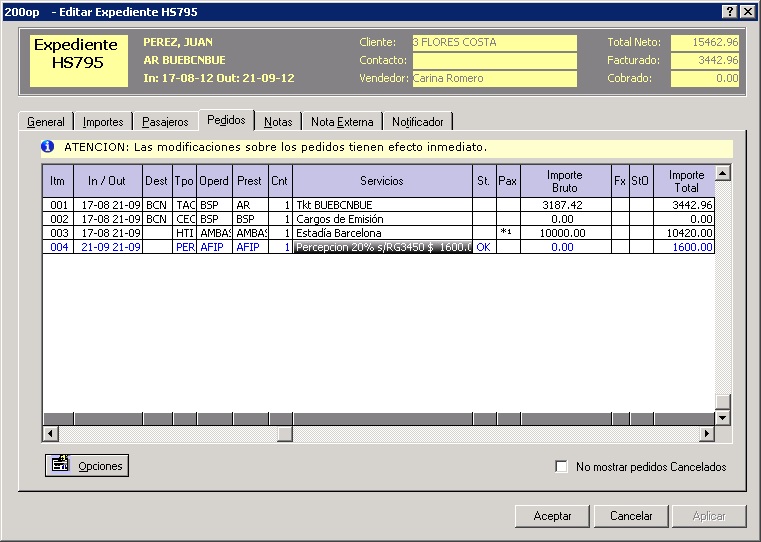Open the Notificador tab
This screenshot has width=761, height=542.
pyautogui.click(x=417, y=122)
